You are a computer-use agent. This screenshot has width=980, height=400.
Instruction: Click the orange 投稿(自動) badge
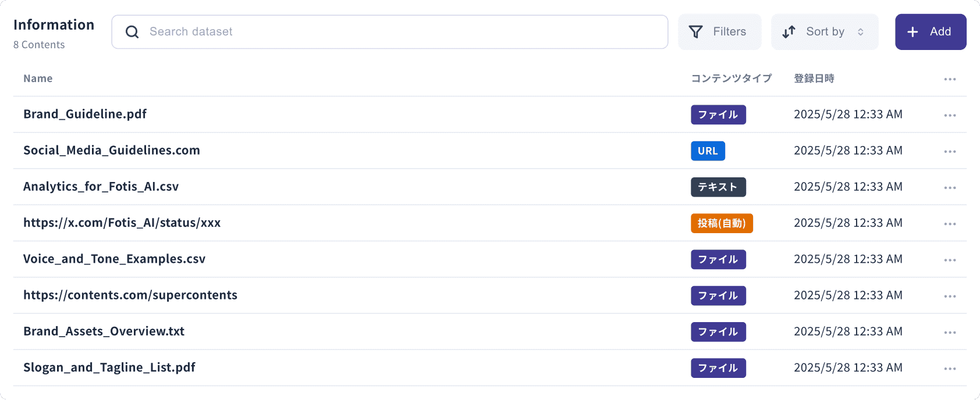click(x=722, y=223)
